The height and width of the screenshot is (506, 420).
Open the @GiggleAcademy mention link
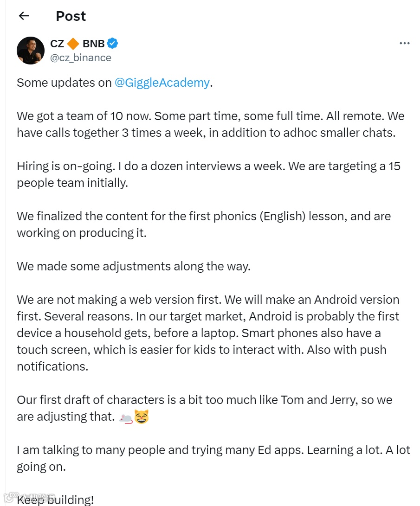click(162, 83)
